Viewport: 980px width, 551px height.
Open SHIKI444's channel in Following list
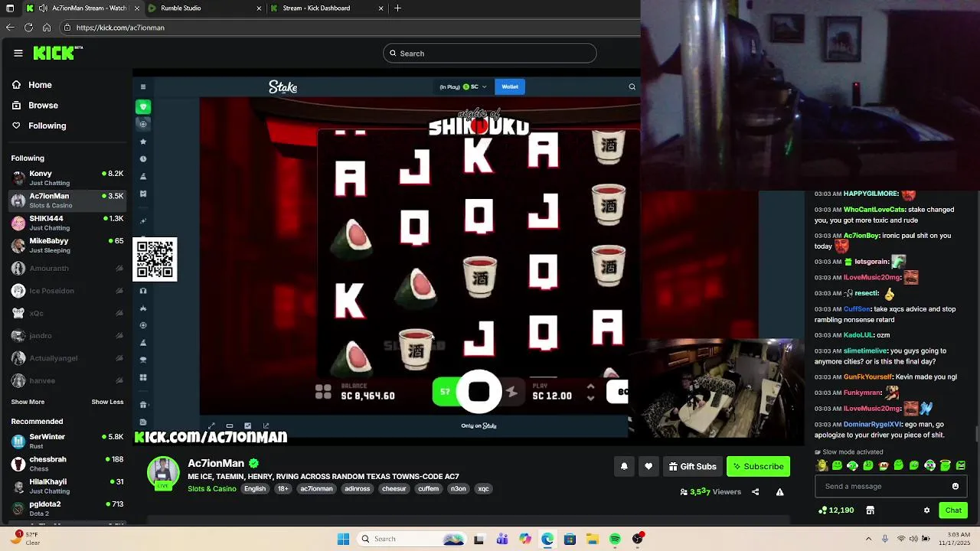67,223
